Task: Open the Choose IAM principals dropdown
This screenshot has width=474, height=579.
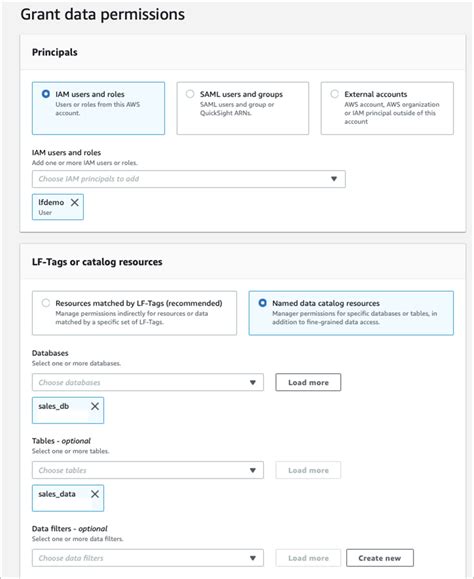Action: tap(189, 179)
